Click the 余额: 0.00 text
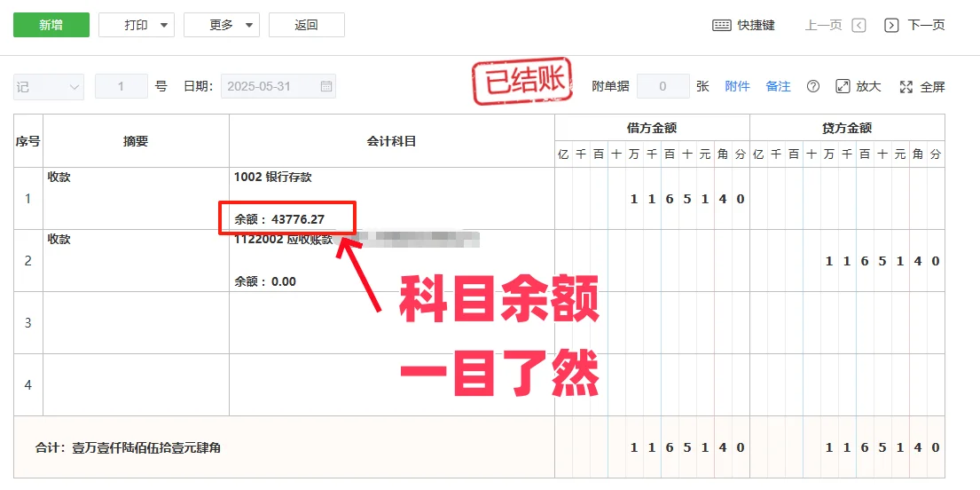The height and width of the screenshot is (490, 980). (265, 281)
